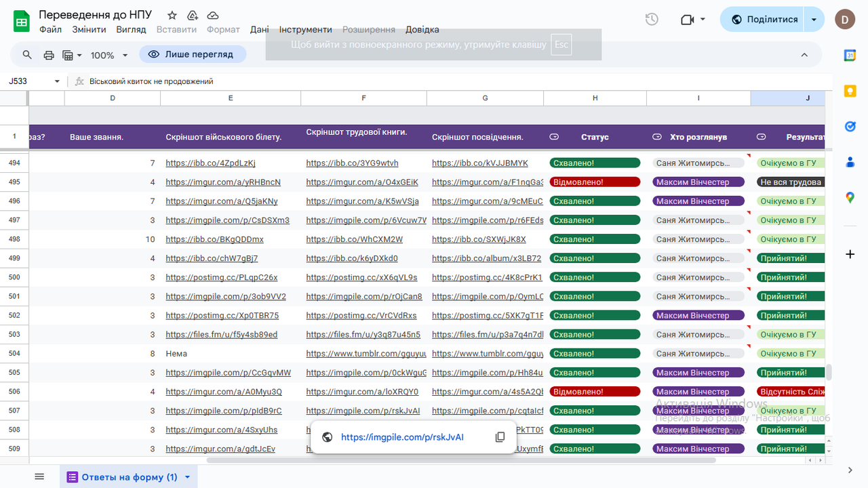
Task: Open the Name box dropdown arrow
Action: (x=57, y=81)
